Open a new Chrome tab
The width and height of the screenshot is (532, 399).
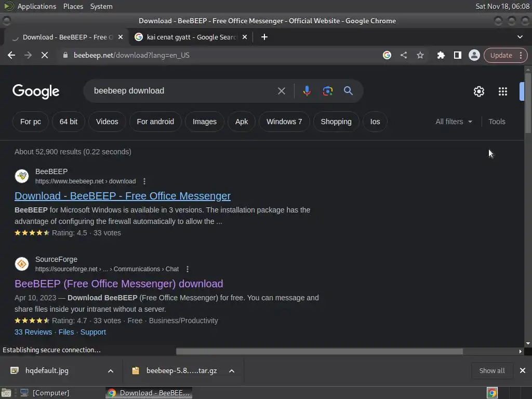tap(264, 37)
